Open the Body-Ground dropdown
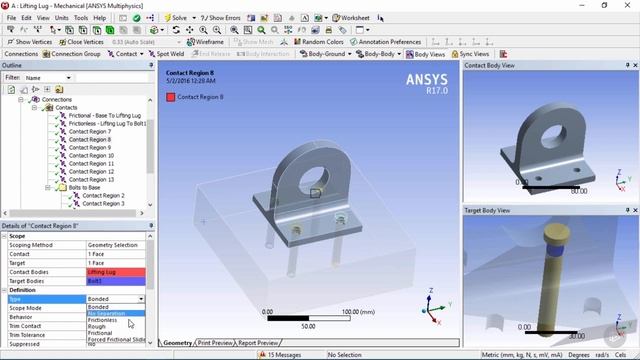Viewport: 640px width, 360px height. (x=350, y=54)
